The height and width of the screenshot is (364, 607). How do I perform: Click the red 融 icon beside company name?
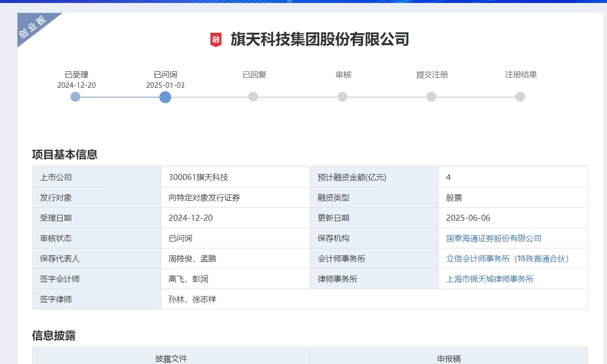[x=216, y=40]
